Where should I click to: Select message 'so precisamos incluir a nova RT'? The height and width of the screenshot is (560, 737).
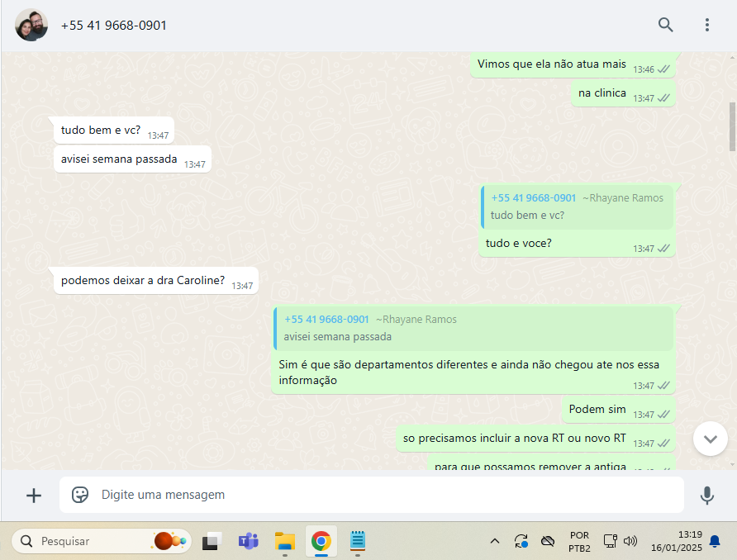(536, 439)
